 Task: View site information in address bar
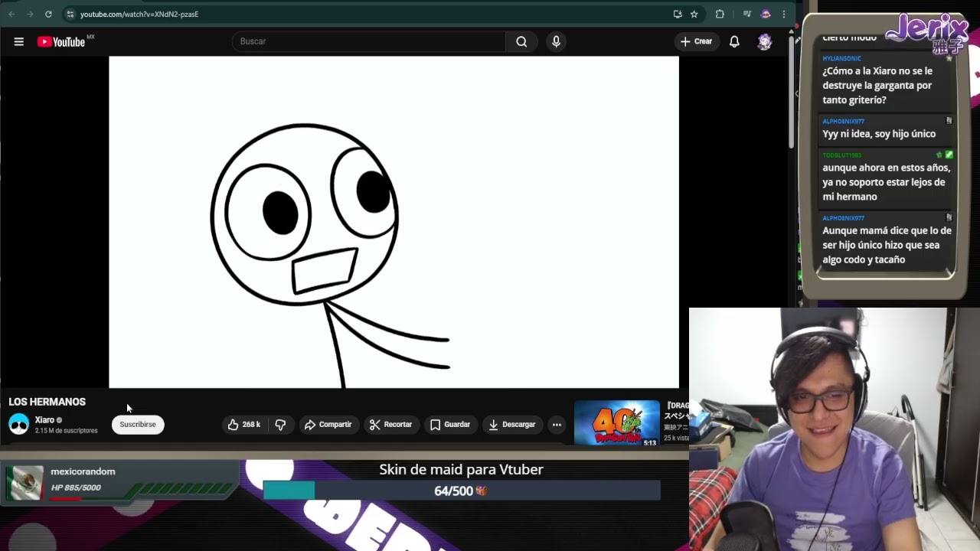(x=70, y=14)
